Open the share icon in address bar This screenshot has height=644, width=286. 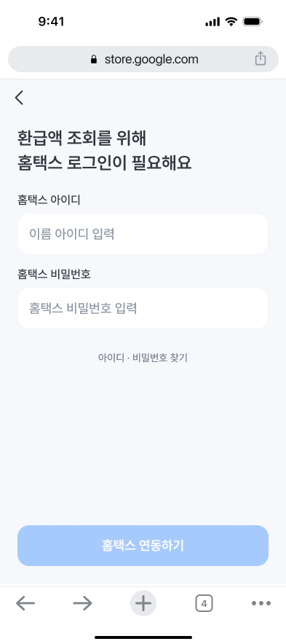[x=260, y=59]
